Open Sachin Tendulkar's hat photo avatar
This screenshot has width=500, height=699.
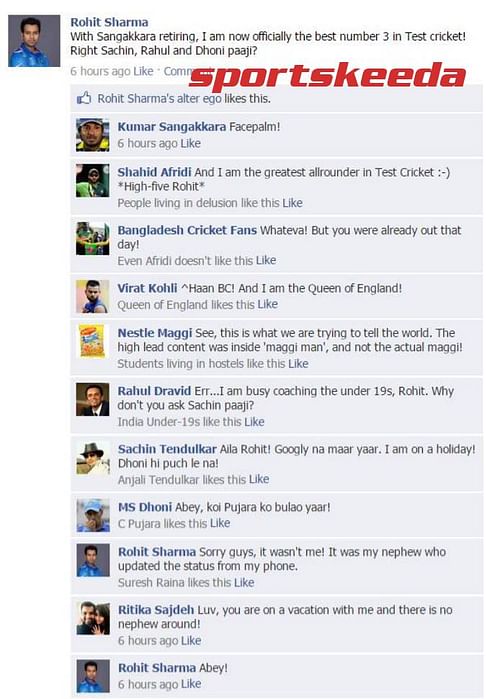92,458
